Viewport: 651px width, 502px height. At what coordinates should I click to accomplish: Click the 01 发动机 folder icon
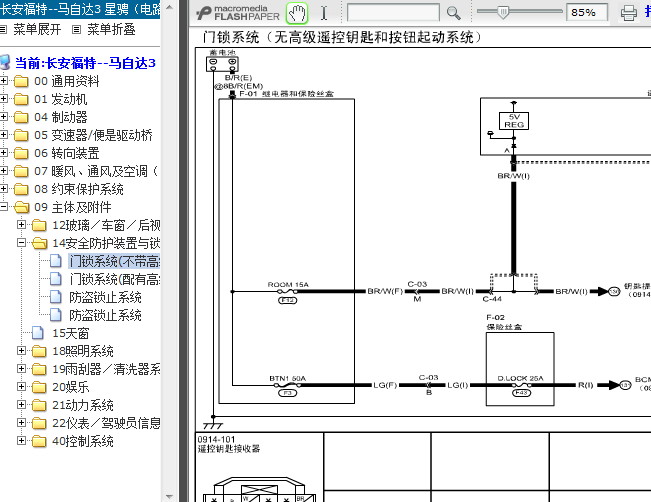pyautogui.click(x=21, y=99)
